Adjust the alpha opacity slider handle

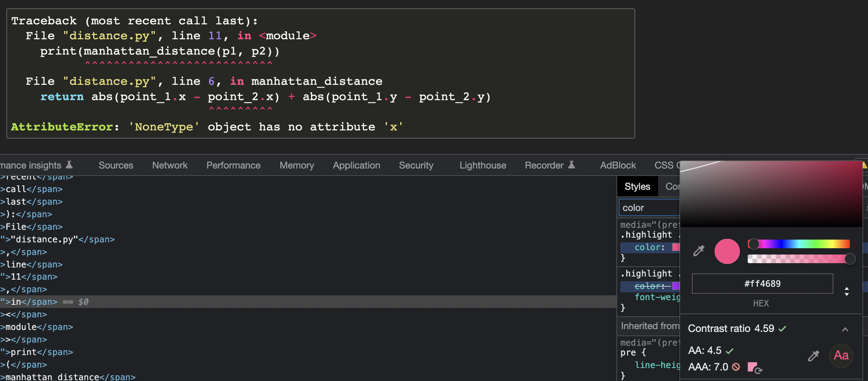click(x=850, y=259)
